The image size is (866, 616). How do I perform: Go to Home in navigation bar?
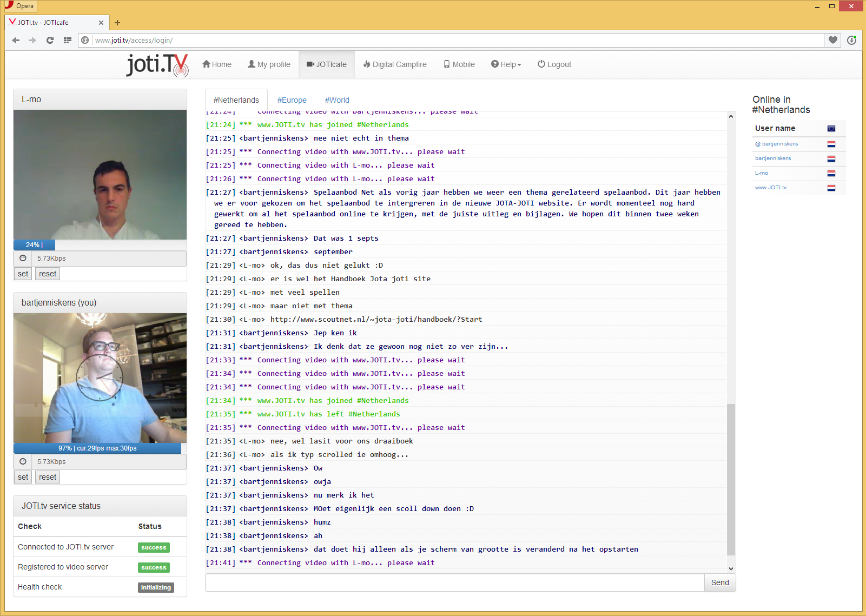tap(217, 64)
